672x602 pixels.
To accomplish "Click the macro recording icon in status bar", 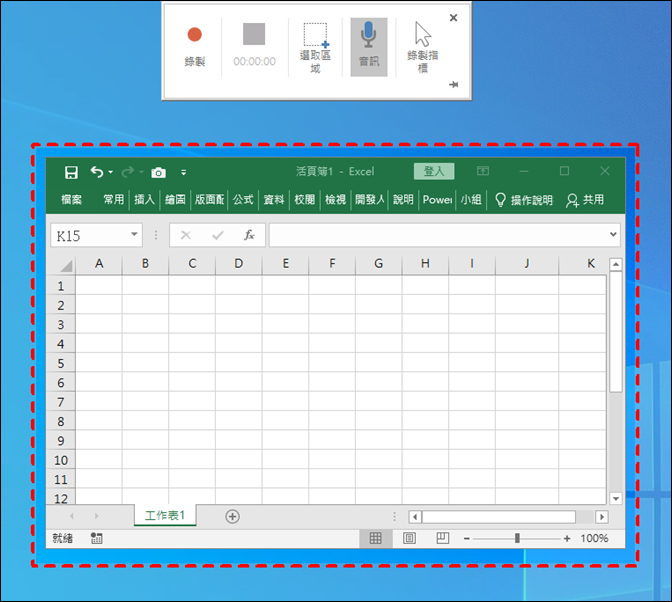I will 96,538.
